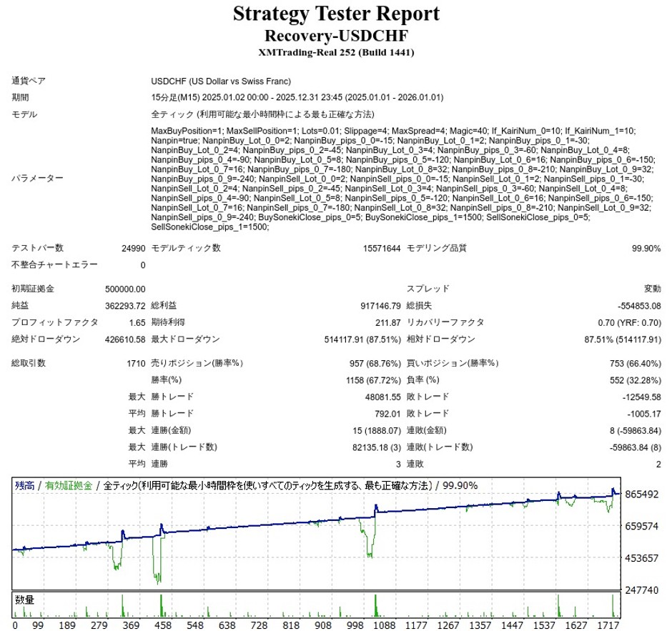The height and width of the screenshot is (631, 672).
Task: Select the 総取引数 value 1710
Action: pos(136,363)
